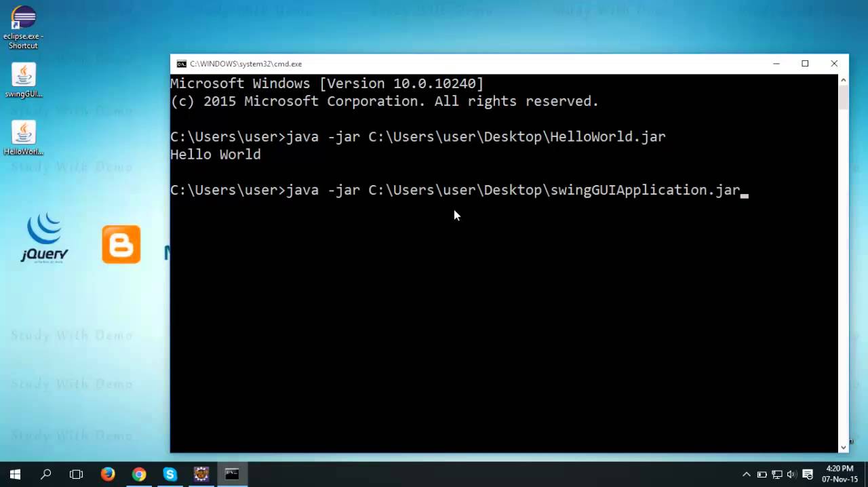The image size is (868, 487).
Task: Launch Firefox from the taskbar
Action: [108, 474]
